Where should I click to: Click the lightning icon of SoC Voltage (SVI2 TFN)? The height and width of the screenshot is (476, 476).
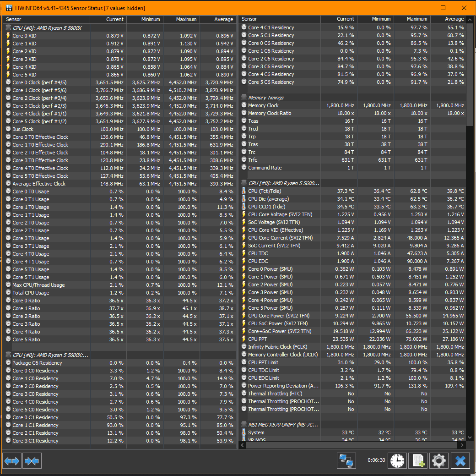244,222
